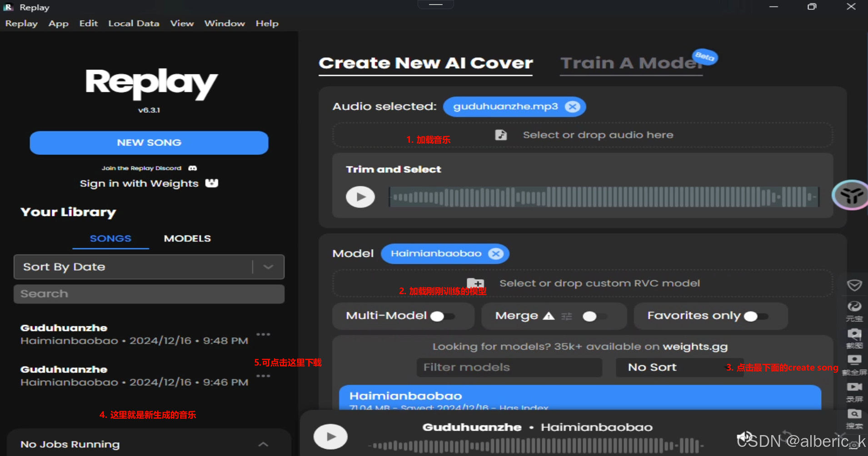The image size is (868, 456).
Task: Toggle the Favorites only switch
Action: [756, 316]
